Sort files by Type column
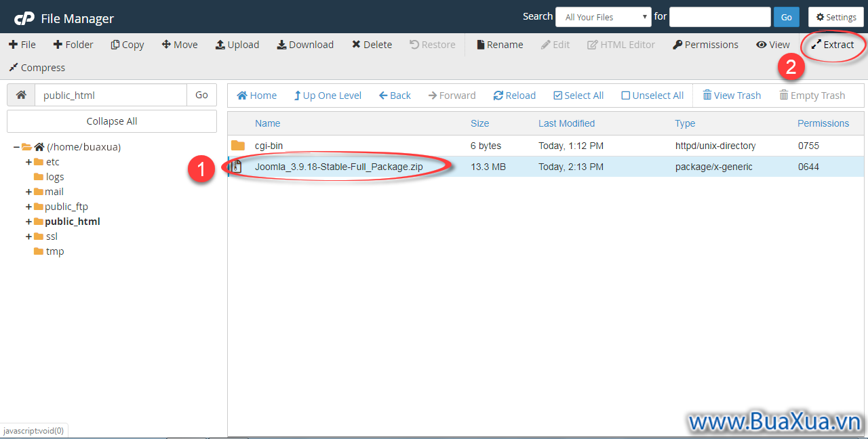 [685, 123]
